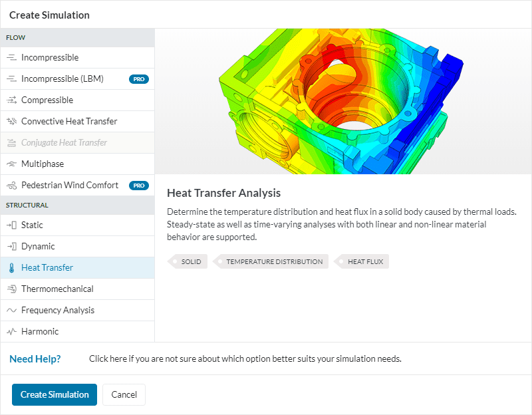The image size is (532, 415).
Task: Choose Pedestrian Wind Comfort option
Action: [70, 186]
